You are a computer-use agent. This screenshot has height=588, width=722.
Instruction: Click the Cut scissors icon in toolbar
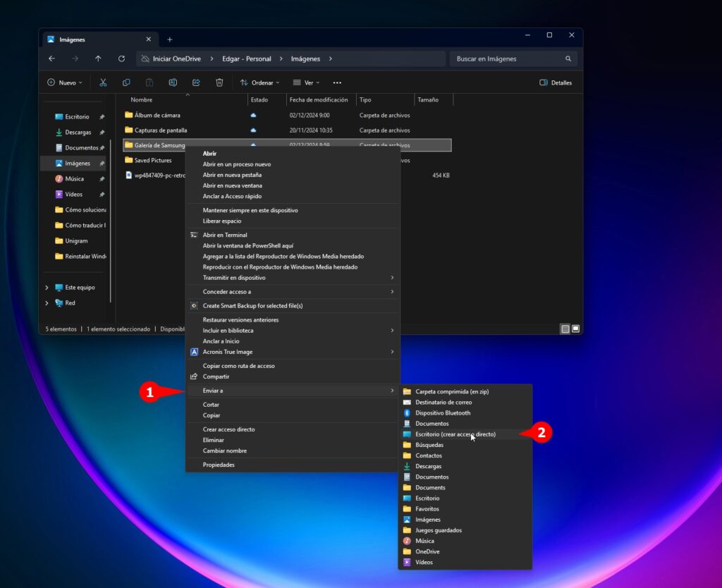click(x=103, y=82)
